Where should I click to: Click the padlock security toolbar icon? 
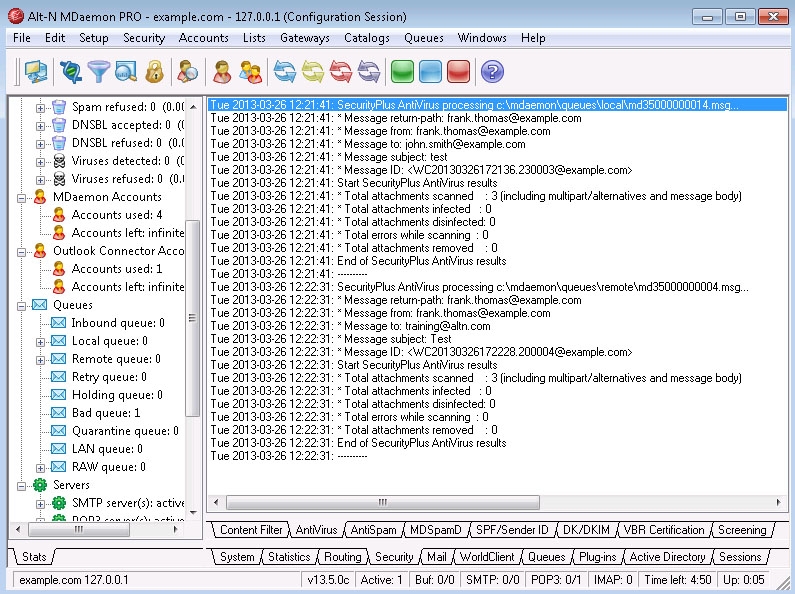[x=154, y=72]
